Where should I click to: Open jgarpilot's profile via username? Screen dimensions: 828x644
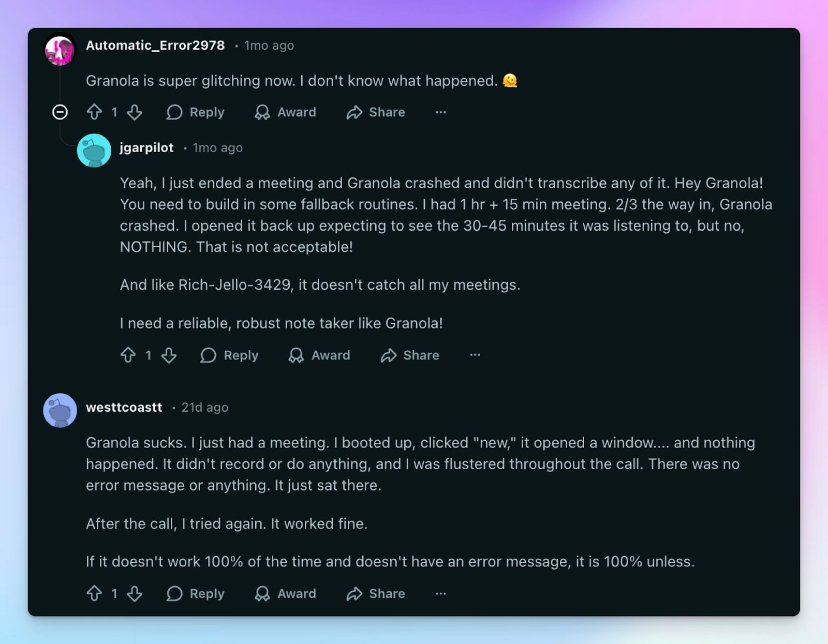click(x=146, y=148)
